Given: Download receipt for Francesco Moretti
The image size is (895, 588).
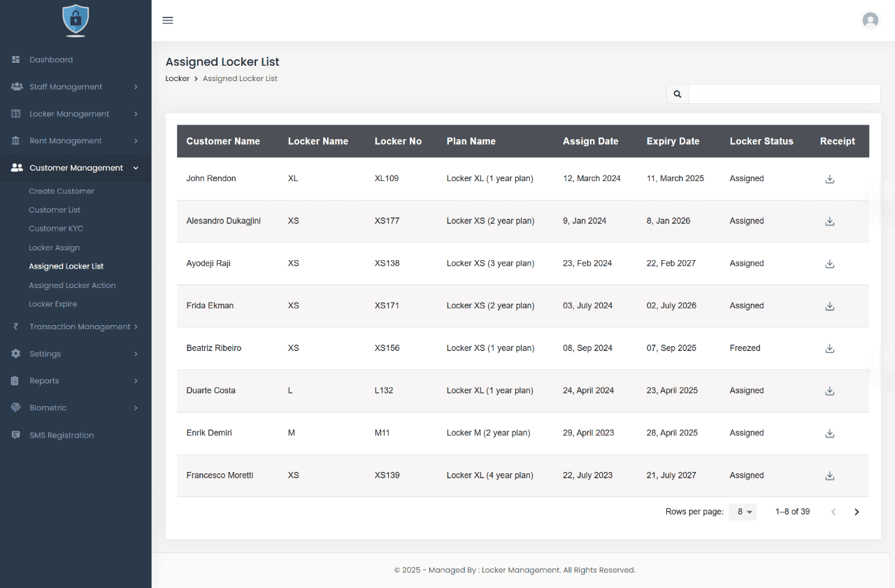Looking at the screenshot, I should pyautogui.click(x=829, y=475).
